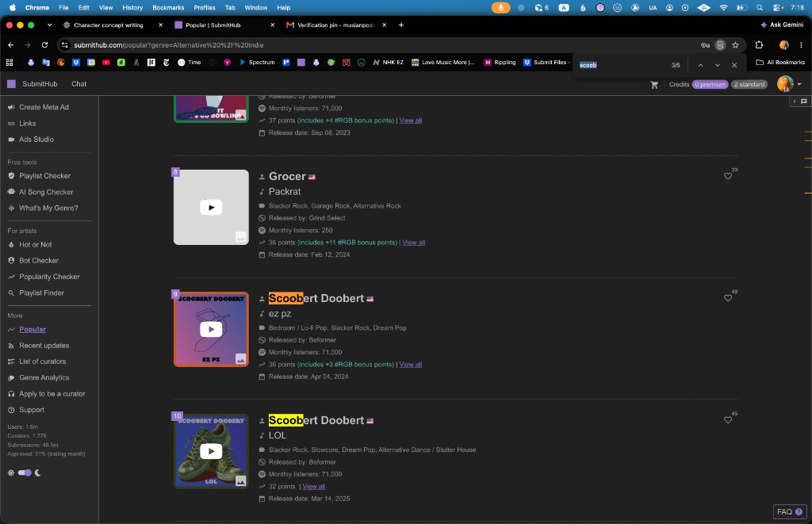Go to next find-in-page match
The image size is (812, 524).
[x=717, y=65]
